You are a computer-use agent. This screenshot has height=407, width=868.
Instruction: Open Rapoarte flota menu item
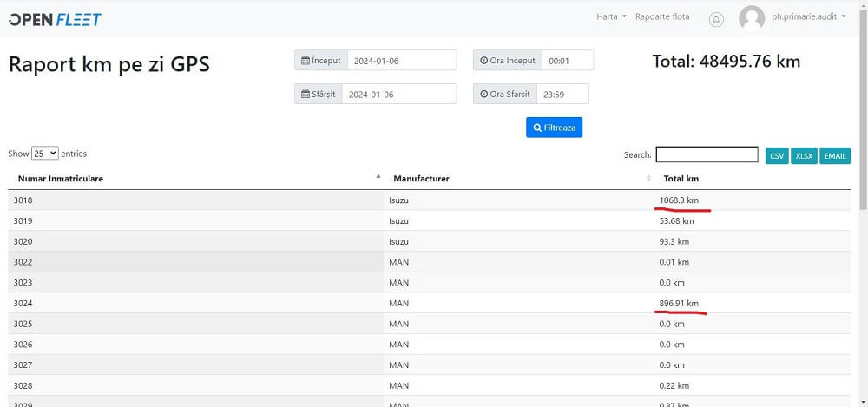pyautogui.click(x=662, y=17)
